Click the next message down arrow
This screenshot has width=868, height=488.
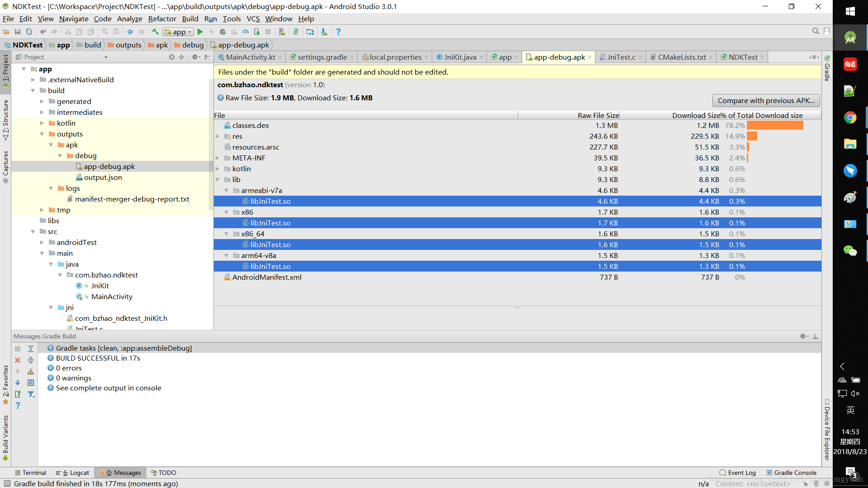coord(18,383)
